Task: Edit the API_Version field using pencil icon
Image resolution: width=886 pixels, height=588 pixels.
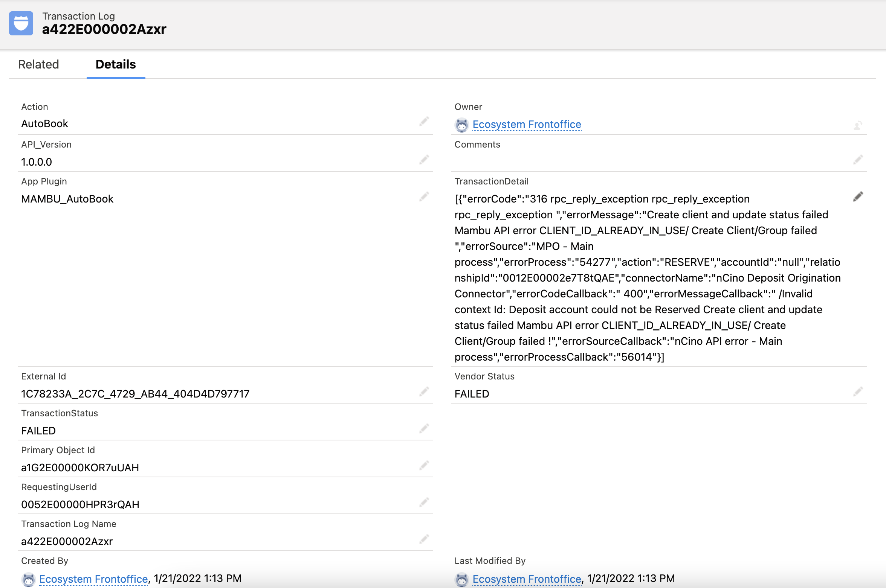Action: pos(424,160)
